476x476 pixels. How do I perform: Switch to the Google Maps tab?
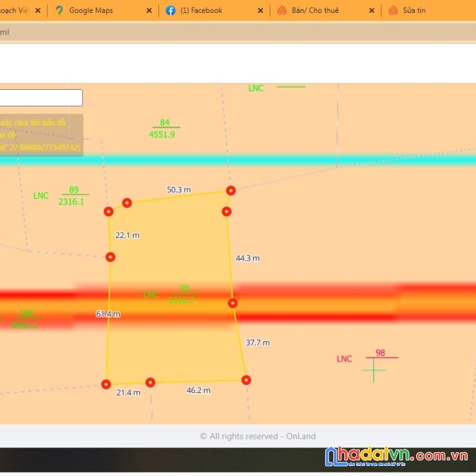(91, 11)
